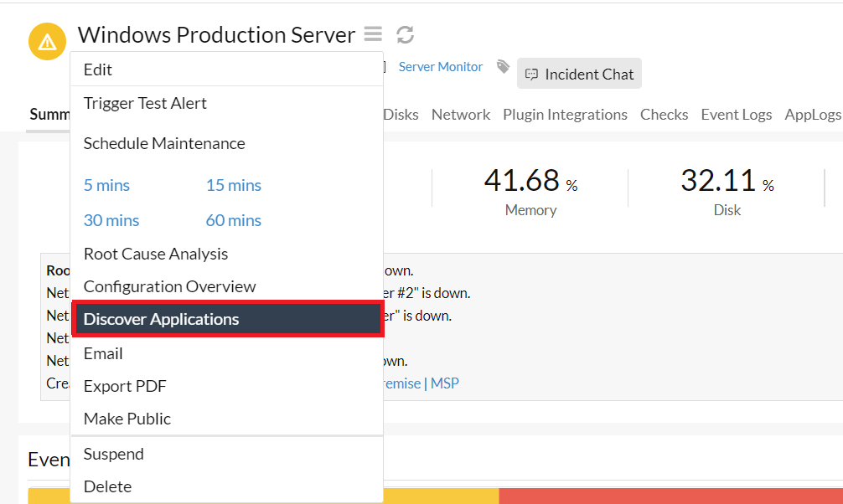843x504 pixels.
Task: Open the Incident Chat button
Action: 579,75
